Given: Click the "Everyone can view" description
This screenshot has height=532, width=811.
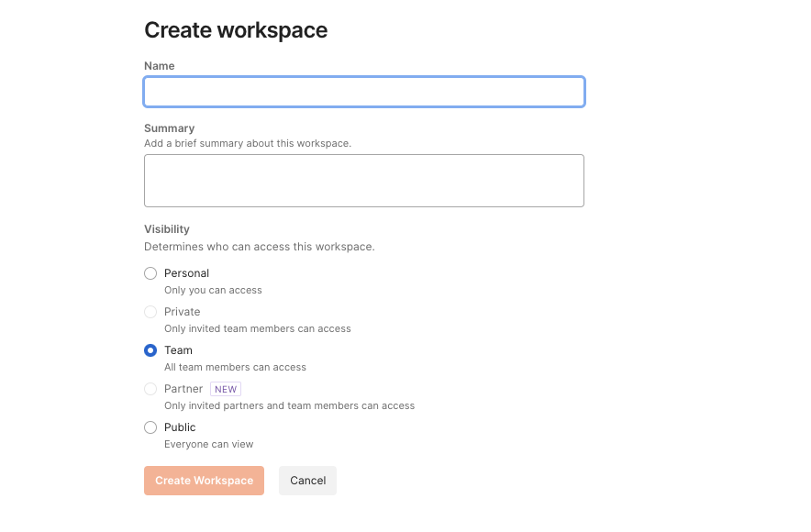Looking at the screenshot, I should (209, 444).
